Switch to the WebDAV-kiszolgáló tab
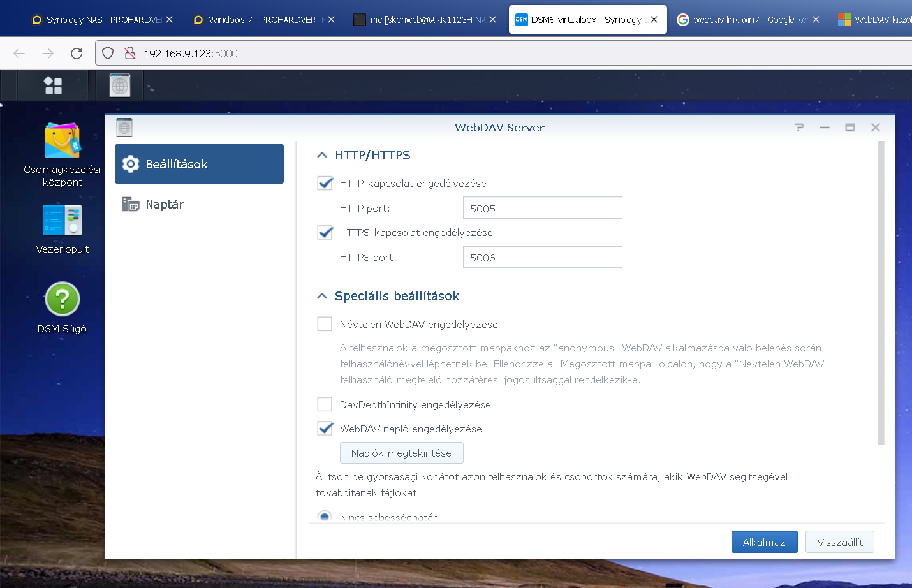912x588 pixels. pos(874,20)
